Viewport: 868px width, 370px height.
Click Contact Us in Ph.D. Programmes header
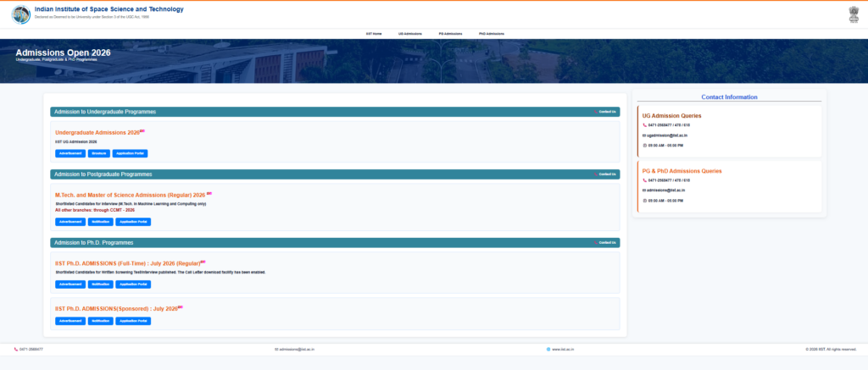coord(604,242)
